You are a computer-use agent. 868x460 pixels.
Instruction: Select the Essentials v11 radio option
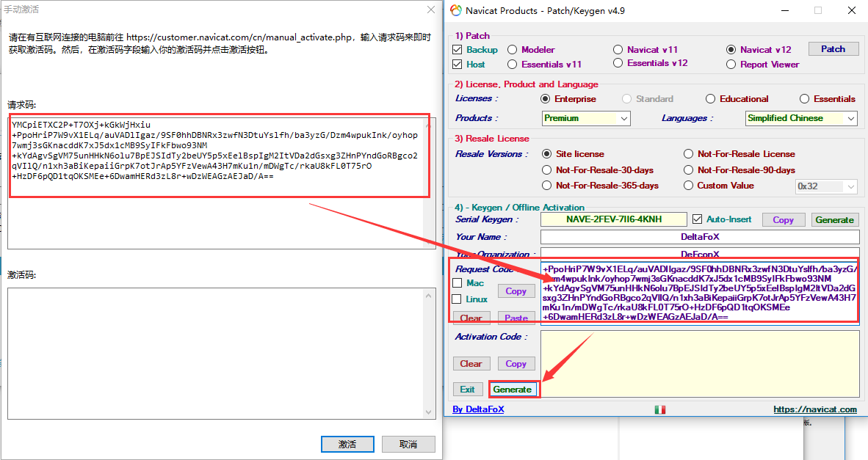click(x=512, y=65)
